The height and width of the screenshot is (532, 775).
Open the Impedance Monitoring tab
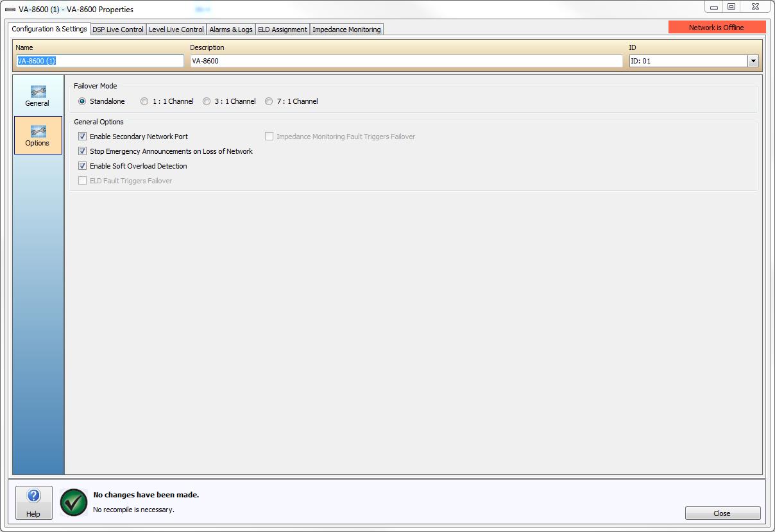point(346,29)
